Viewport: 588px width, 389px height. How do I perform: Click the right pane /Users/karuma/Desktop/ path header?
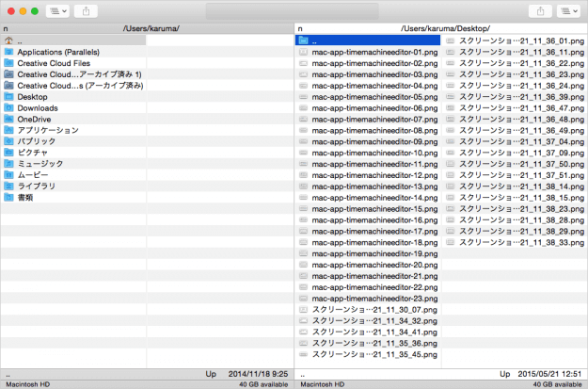pos(444,29)
